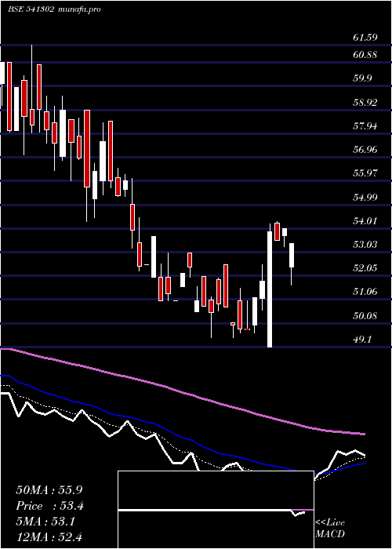Click the 56.96 price level label

pyautogui.click(x=365, y=150)
